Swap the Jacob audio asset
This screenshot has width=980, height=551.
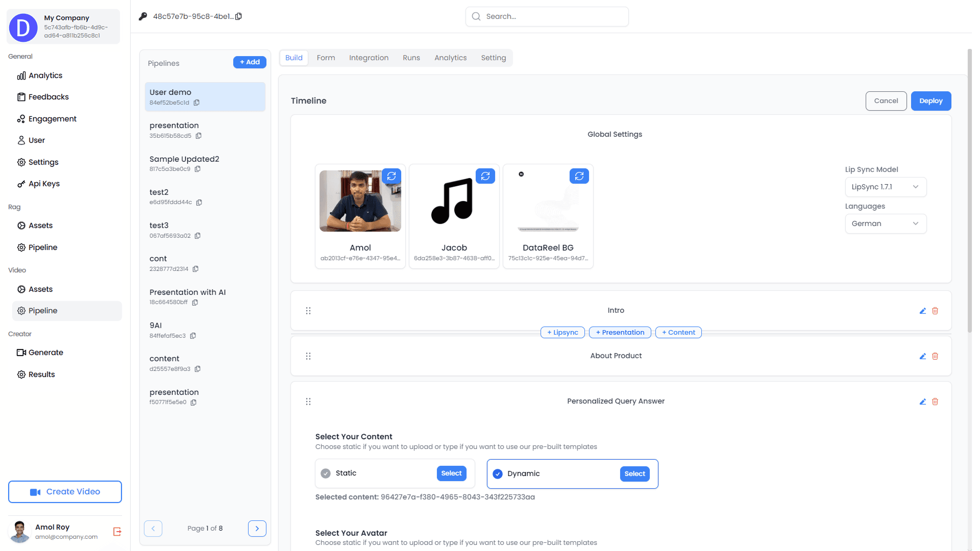[485, 176]
